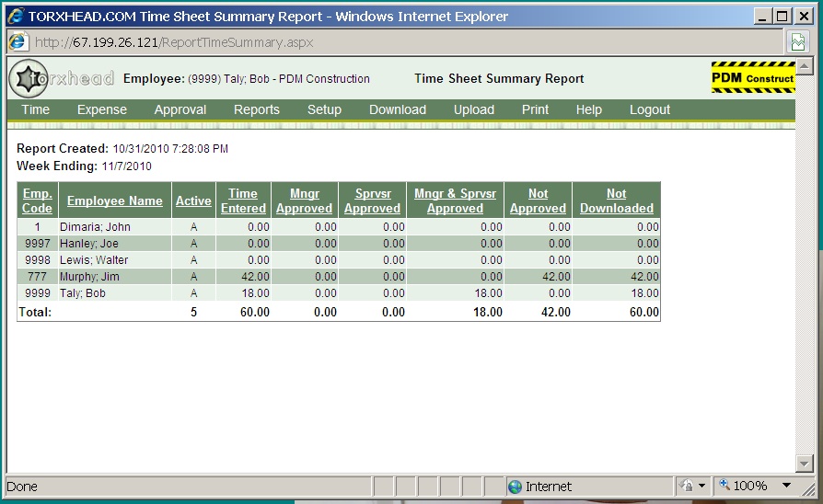The height and width of the screenshot is (504, 823).
Task: Sort by Emp. Code column header
Action: pyautogui.click(x=37, y=200)
